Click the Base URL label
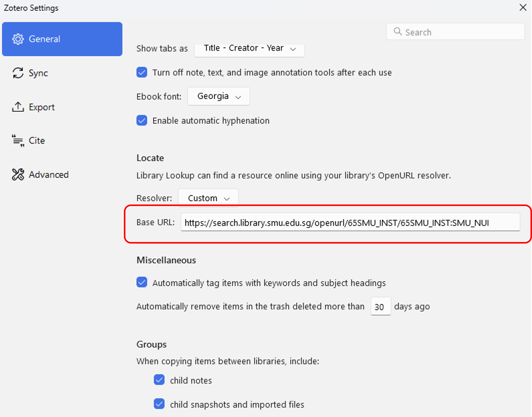The width and height of the screenshot is (532, 417). [155, 223]
